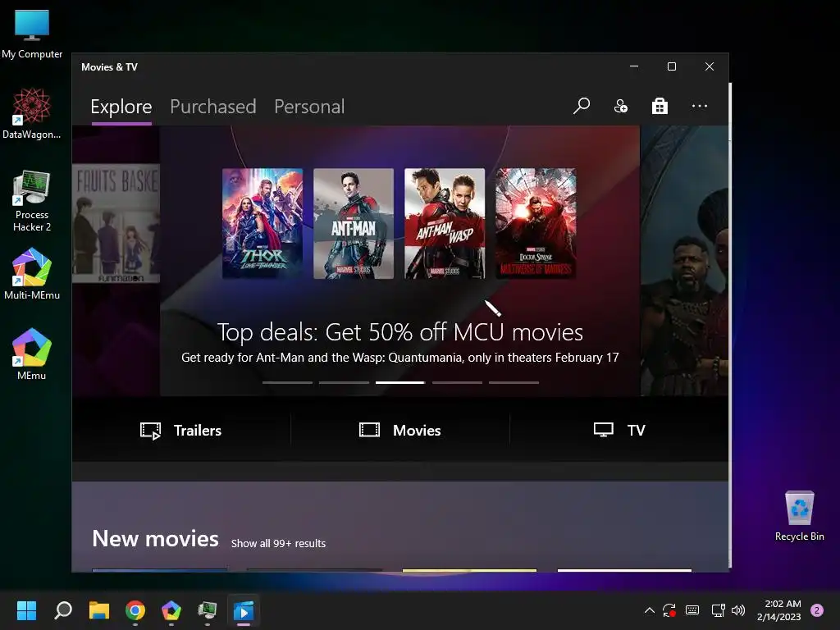Open the clock showing 2:02 AM
The width and height of the screenshot is (840, 630).
(x=779, y=610)
